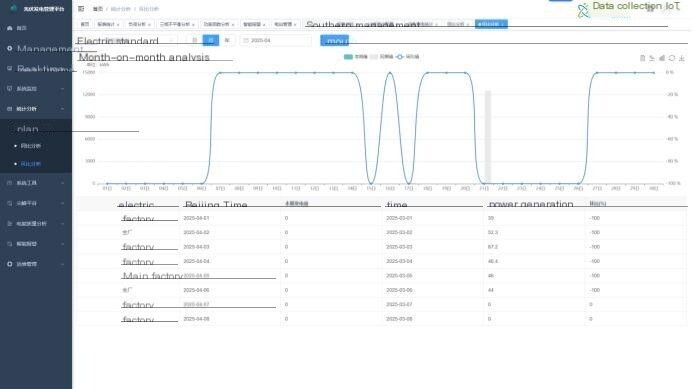This screenshot has width=692, height=389.
Task: Click the 智能预警 sidebar icon
Action: coord(10,244)
